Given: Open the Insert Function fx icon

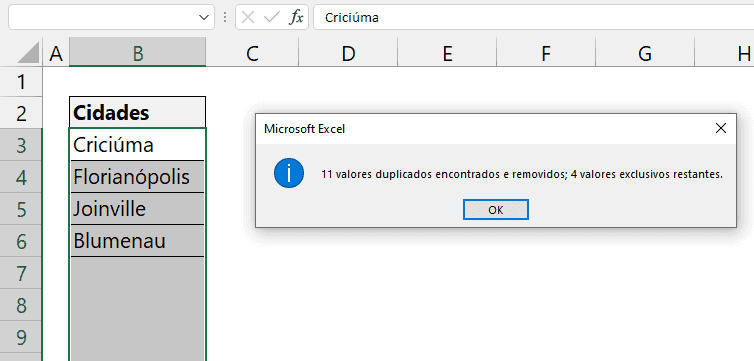Looking at the screenshot, I should pyautogui.click(x=296, y=18).
